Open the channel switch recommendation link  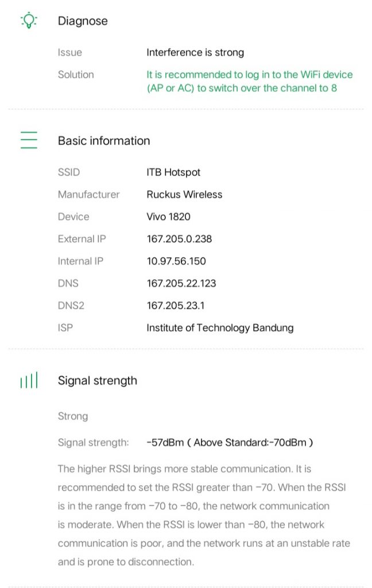249,82
